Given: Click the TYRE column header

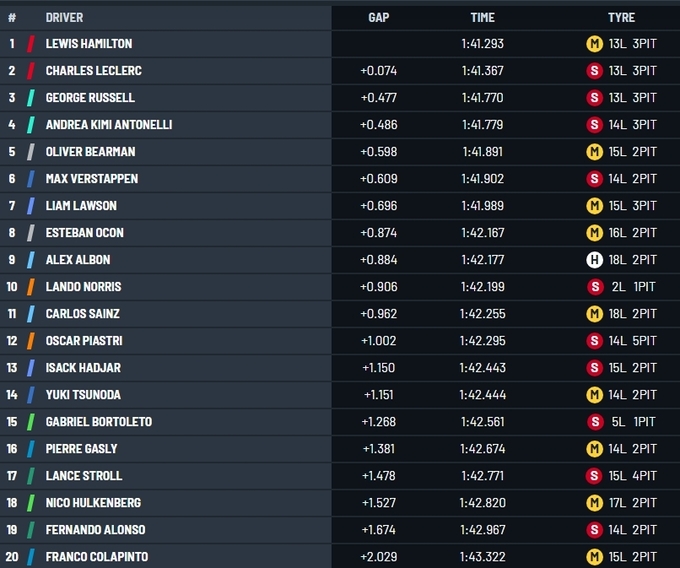Looking at the screenshot, I should 621,18.
